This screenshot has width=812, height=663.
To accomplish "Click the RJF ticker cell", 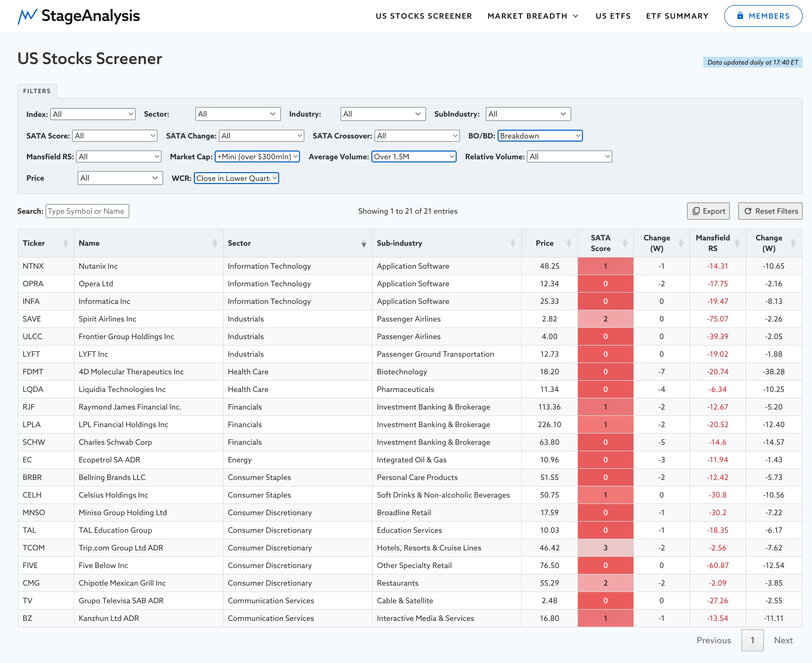I will coord(46,407).
